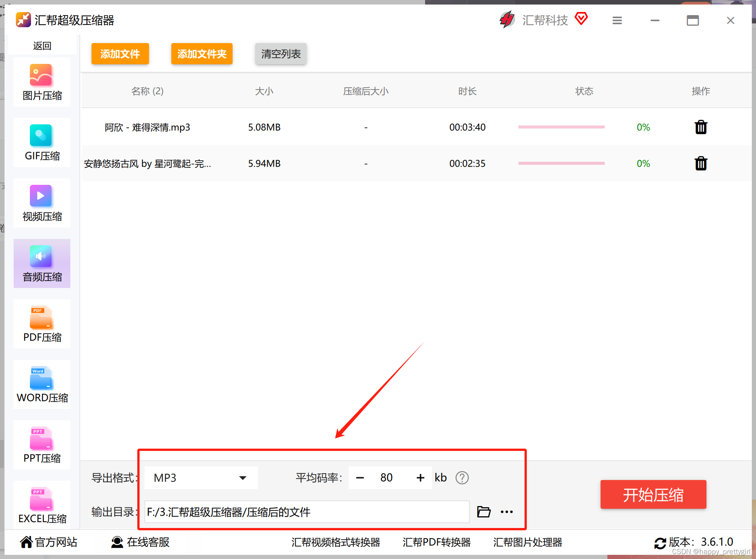Open output folder via folder icon
The width and height of the screenshot is (756, 559).
point(484,512)
